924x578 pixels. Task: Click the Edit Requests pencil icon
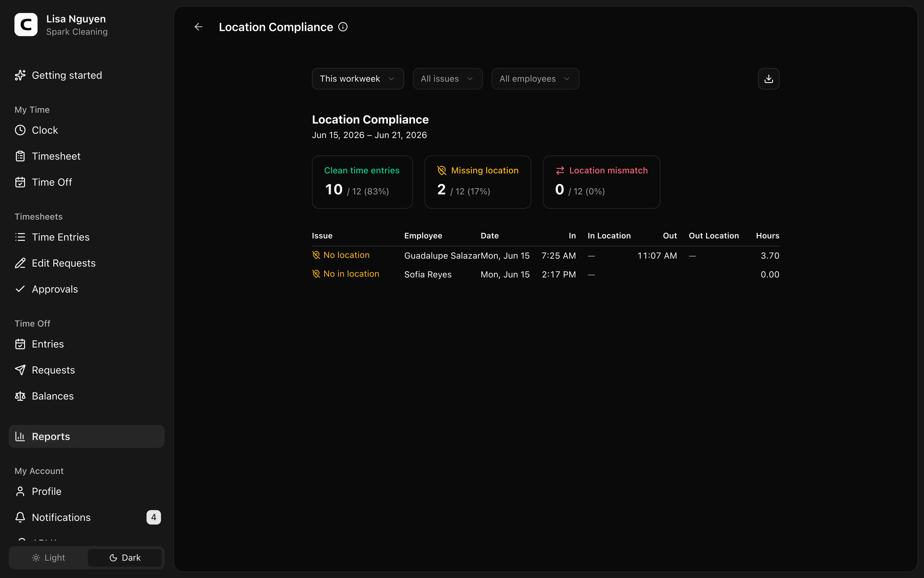click(20, 263)
